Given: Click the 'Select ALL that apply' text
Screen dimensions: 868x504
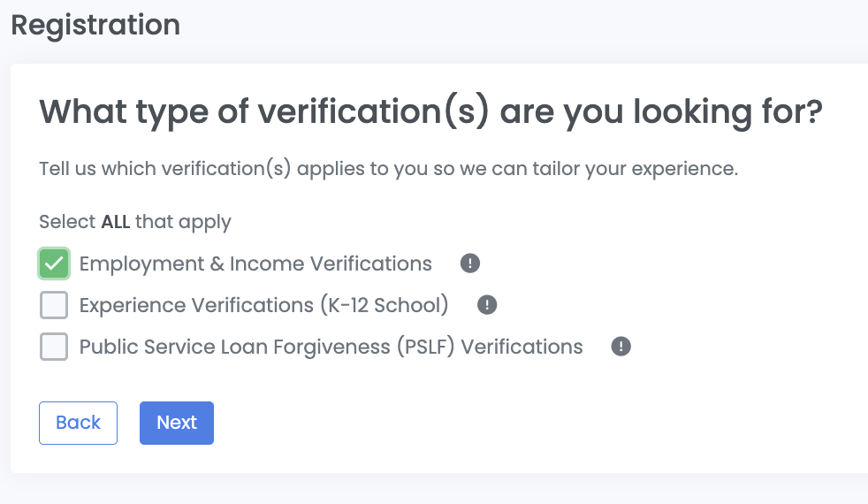Looking at the screenshot, I should tap(134, 221).
